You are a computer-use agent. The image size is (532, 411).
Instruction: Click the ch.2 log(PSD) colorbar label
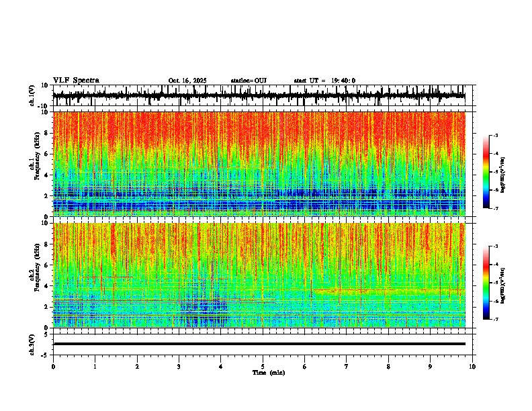pos(502,286)
